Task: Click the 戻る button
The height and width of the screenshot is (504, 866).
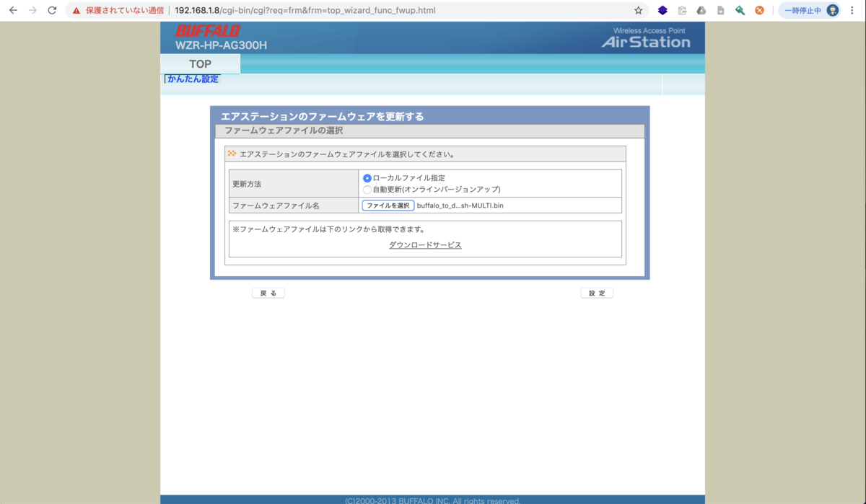Action: pyautogui.click(x=268, y=293)
